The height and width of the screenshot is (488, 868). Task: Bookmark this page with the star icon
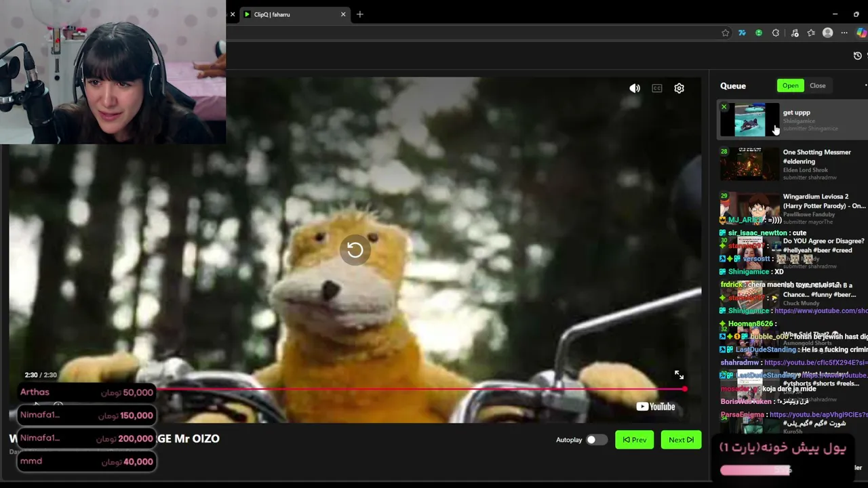tap(726, 33)
